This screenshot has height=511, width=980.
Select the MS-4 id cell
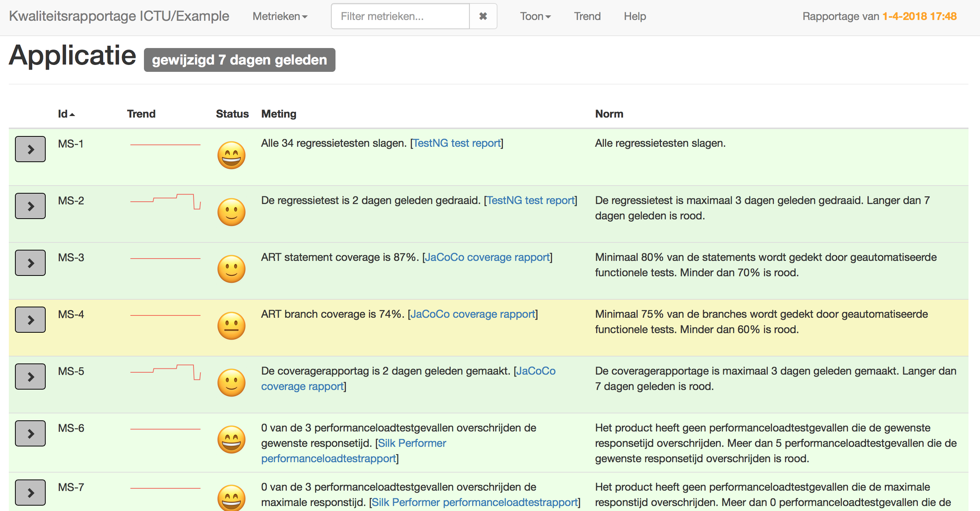tap(71, 314)
